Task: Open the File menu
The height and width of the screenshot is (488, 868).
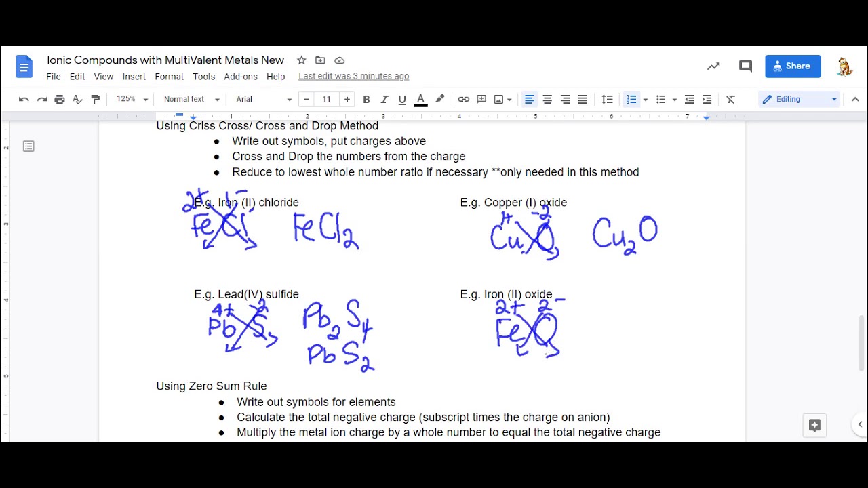Action: pyautogui.click(x=54, y=77)
